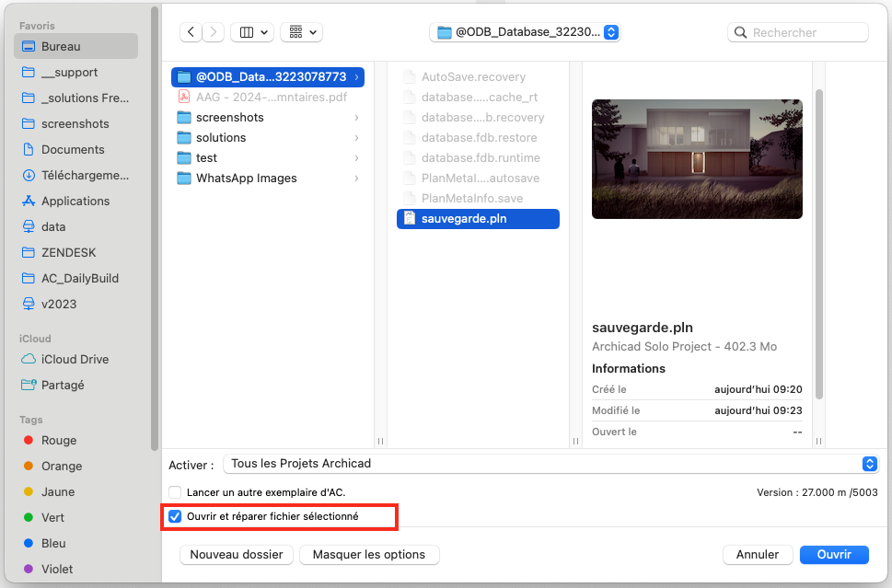Screen dimensions: 892x588
Task: Open the __support sidebar folder
Action: [x=75, y=72]
